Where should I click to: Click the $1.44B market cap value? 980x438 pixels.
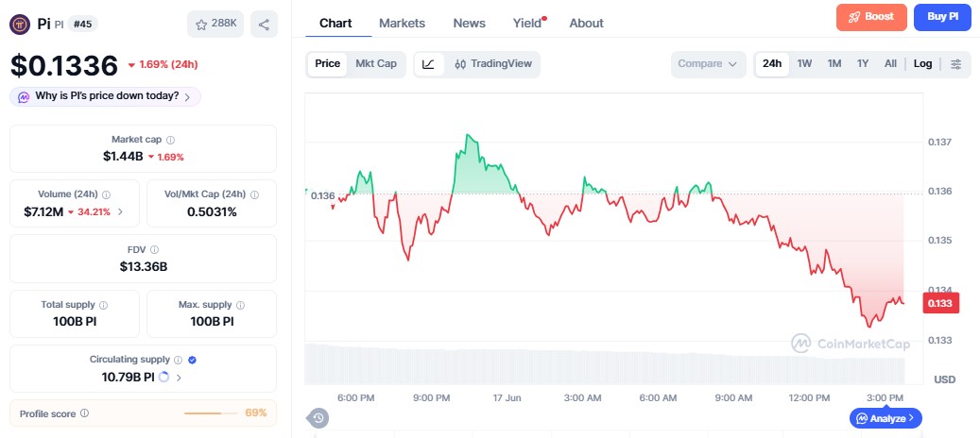point(123,157)
